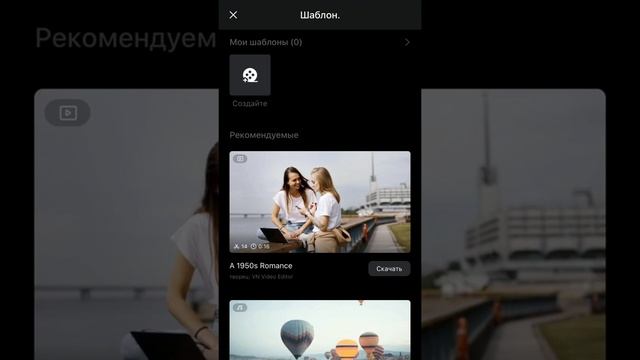Screen dimensions: 640x360
Task: Click the Рекомендуемые section heading
Action: (264, 135)
